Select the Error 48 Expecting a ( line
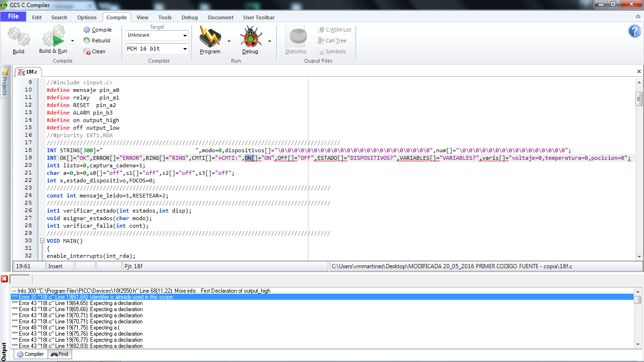Viewport: 644px width, 362px height. tap(322, 328)
